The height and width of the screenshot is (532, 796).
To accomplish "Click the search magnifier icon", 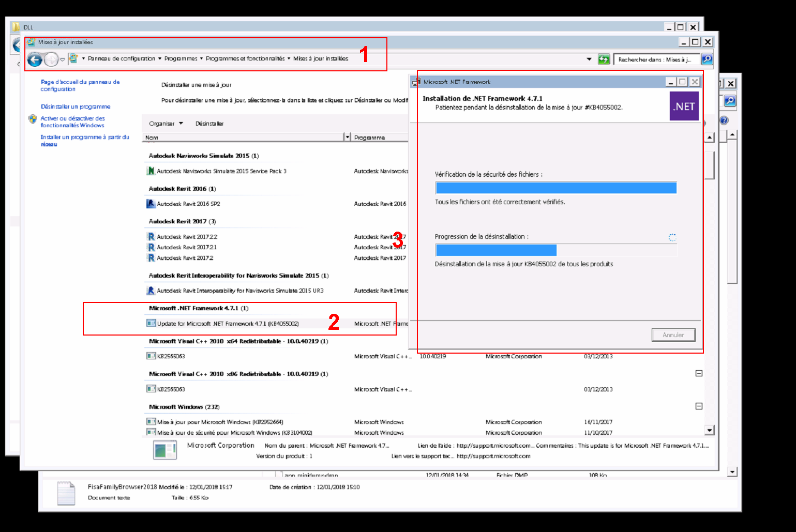I will [707, 59].
